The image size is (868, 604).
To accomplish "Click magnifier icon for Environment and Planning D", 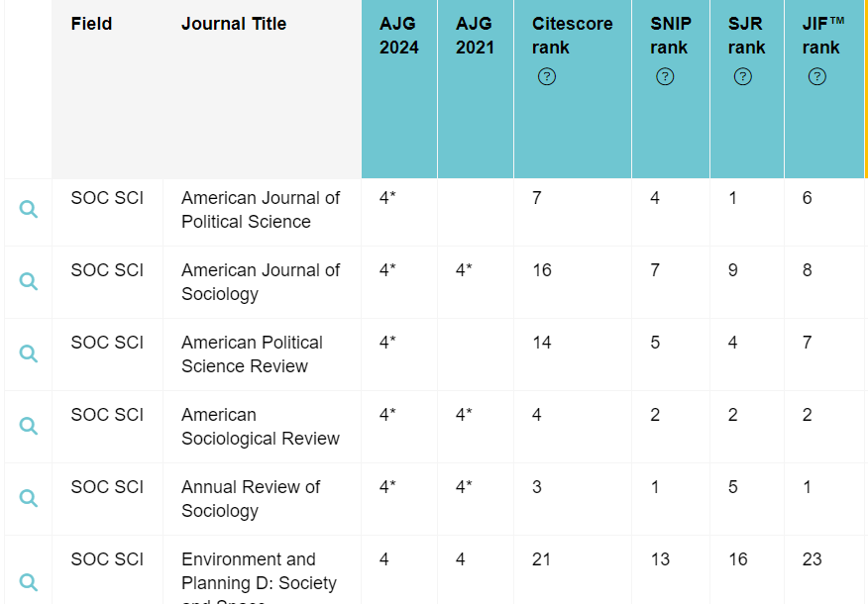I will (x=29, y=582).
